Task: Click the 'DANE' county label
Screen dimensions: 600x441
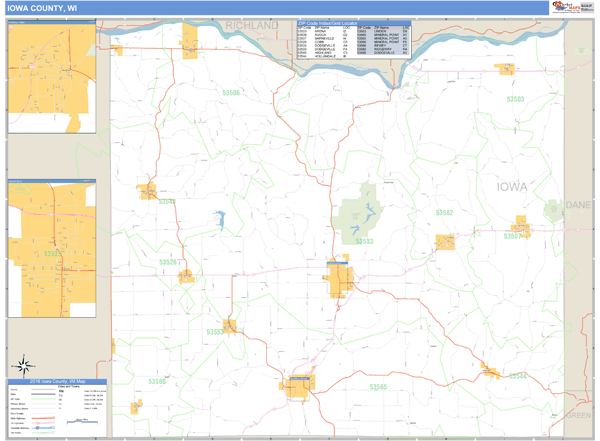Action: (578, 205)
